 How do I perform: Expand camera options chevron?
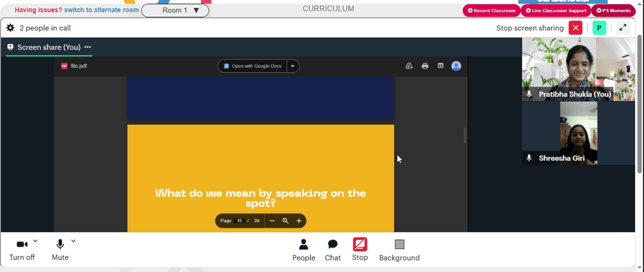tap(35, 241)
